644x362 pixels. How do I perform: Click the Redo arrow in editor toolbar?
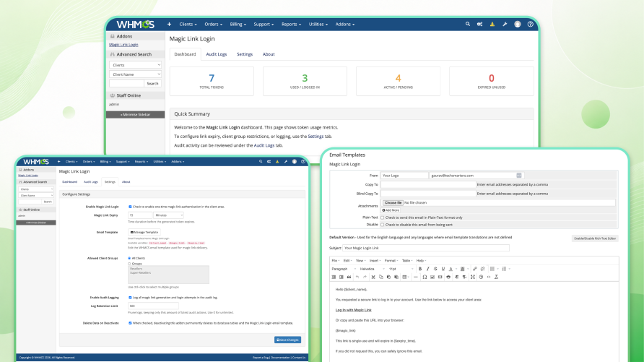(365, 277)
